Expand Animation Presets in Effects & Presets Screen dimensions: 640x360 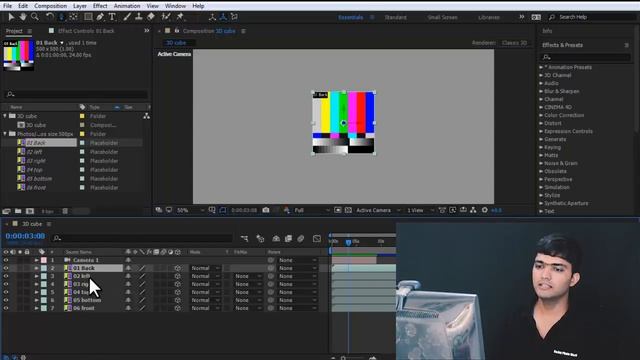(x=541, y=67)
